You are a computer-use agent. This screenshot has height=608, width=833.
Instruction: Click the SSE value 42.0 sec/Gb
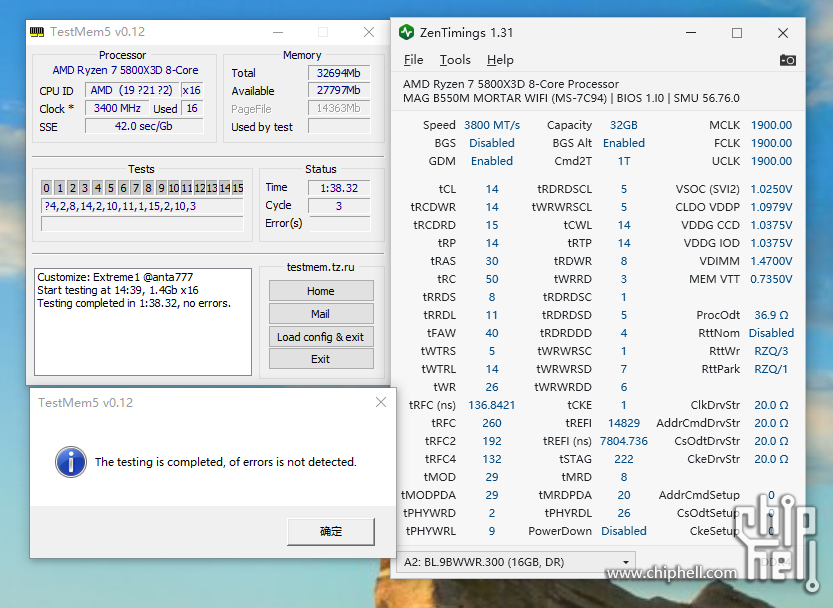tap(144, 126)
